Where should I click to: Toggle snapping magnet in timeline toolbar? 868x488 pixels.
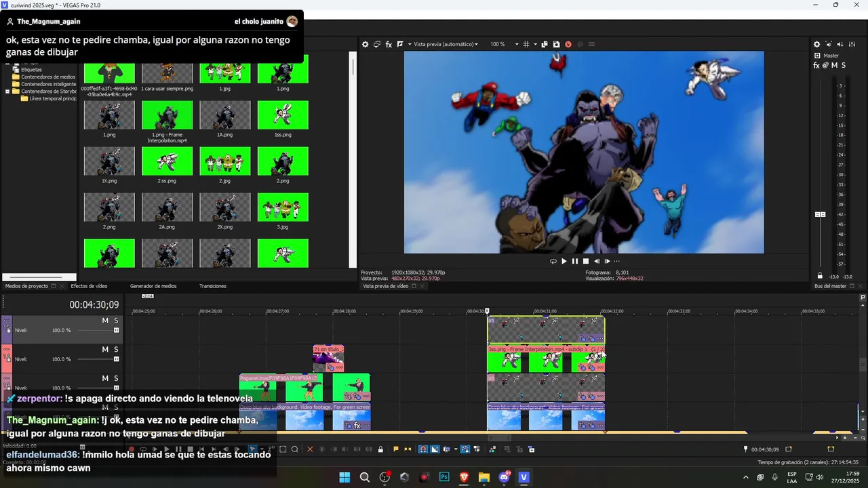point(422,449)
